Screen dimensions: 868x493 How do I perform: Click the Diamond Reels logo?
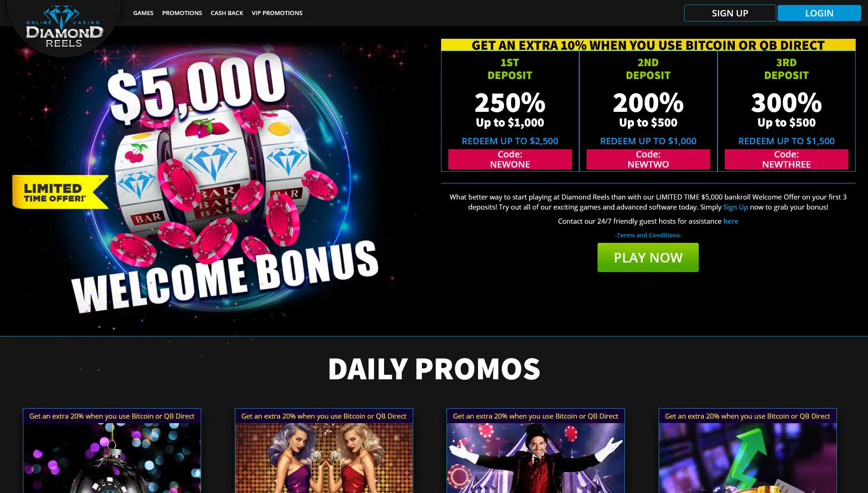click(x=64, y=26)
